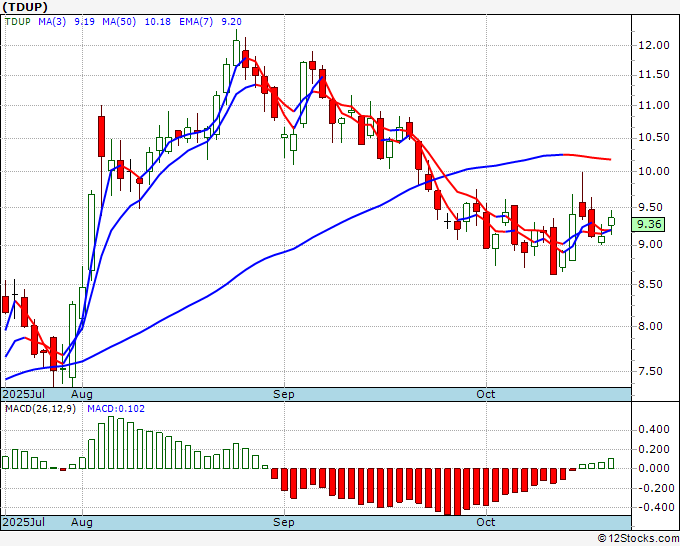Click the 11.50 price axis label

(654, 75)
